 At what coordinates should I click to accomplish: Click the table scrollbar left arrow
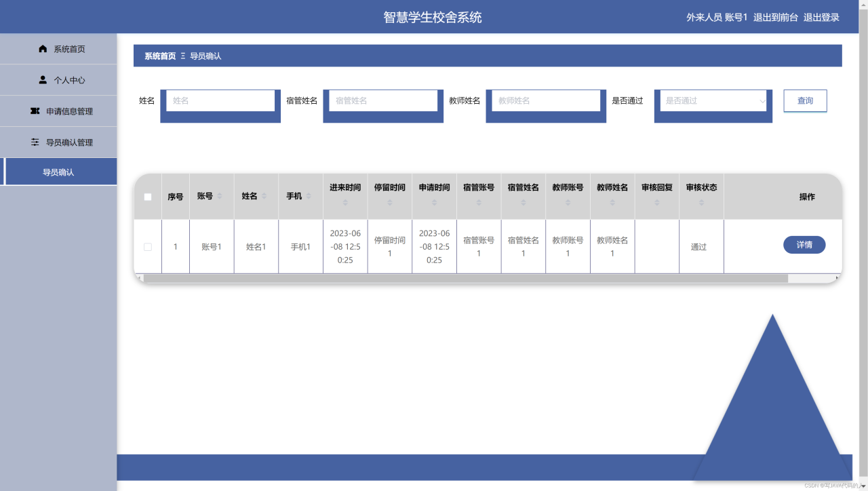coord(138,278)
